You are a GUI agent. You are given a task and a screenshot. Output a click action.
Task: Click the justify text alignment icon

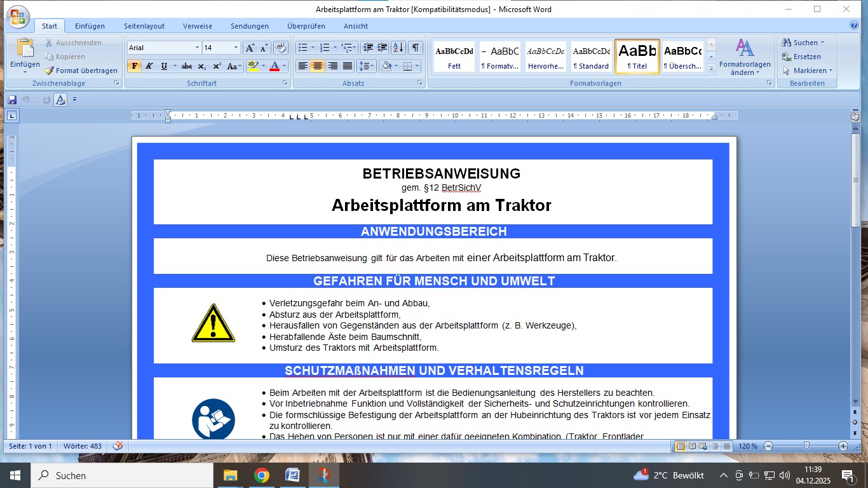348,66
